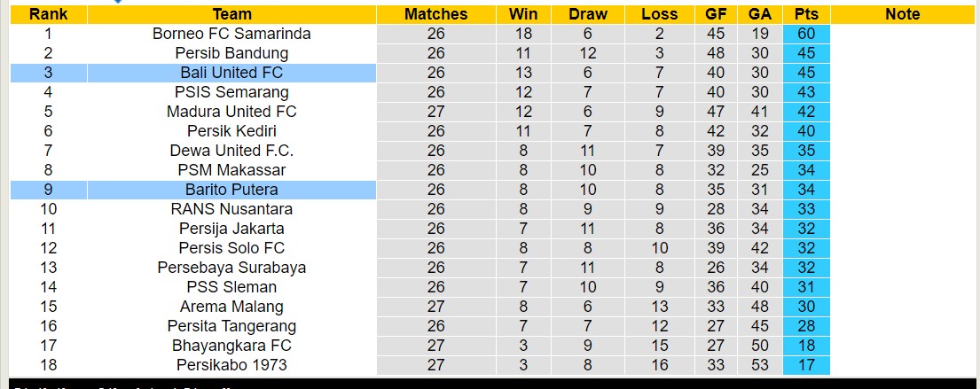Select the Note column header
The width and height of the screenshot is (980, 389).
[x=903, y=14]
